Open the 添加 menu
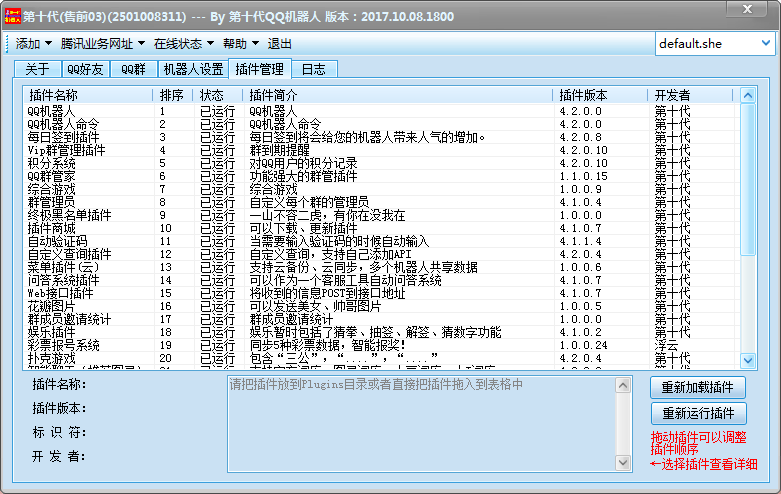This screenshot has width=781, height=494. point(33,44)
